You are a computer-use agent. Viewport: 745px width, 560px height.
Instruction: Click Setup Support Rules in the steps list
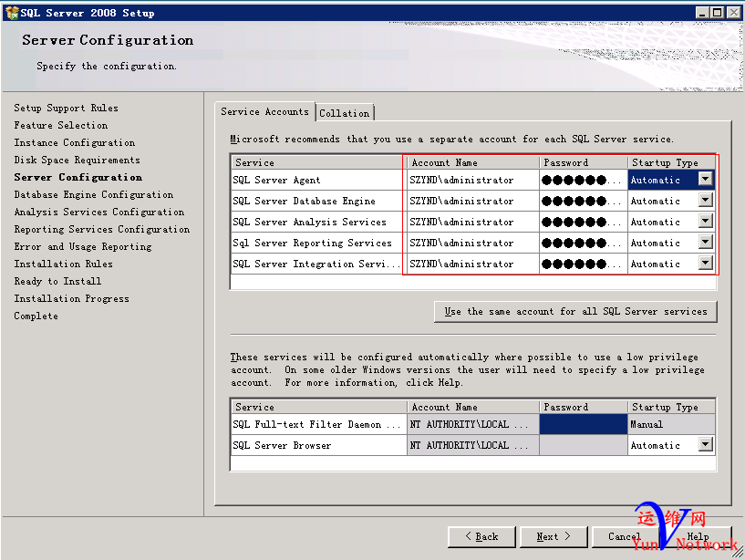point(66,108)
